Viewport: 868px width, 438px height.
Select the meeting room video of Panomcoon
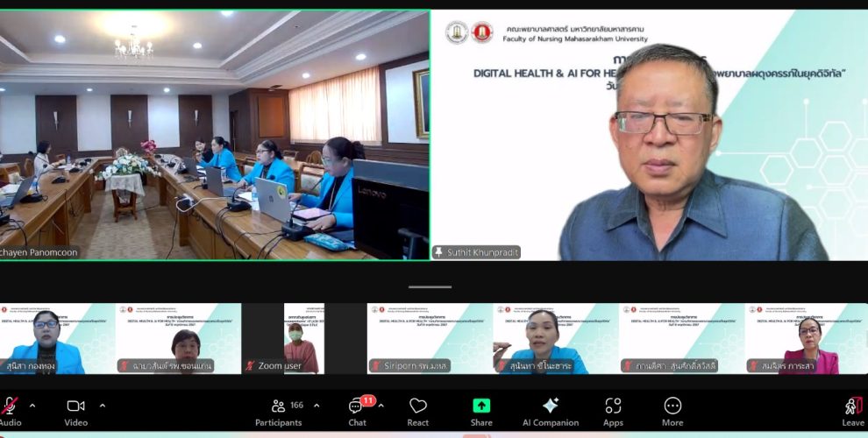pos(214,135)
